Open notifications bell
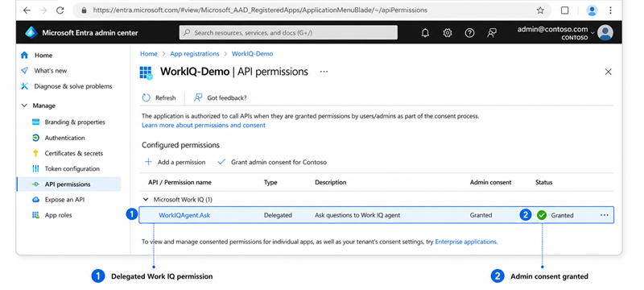The width and height of the screenshot is (644, 290). point(425,33)
